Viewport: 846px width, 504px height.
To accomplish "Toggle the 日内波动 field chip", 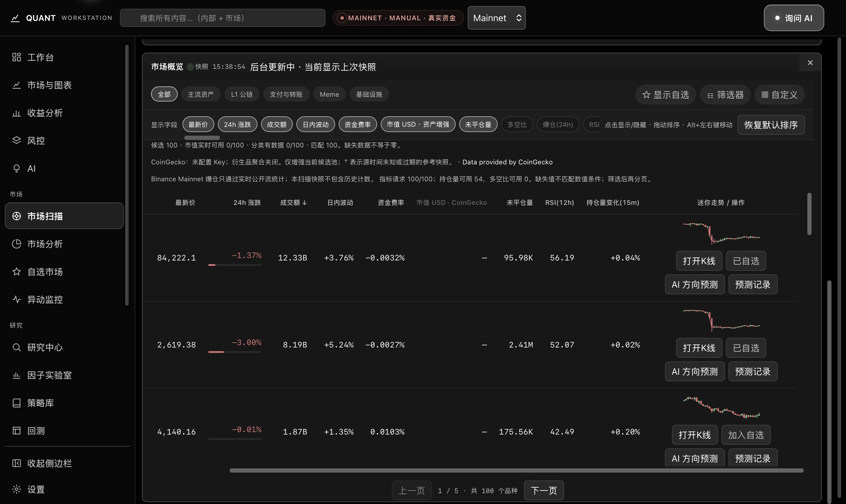I will tap(315, 124).
